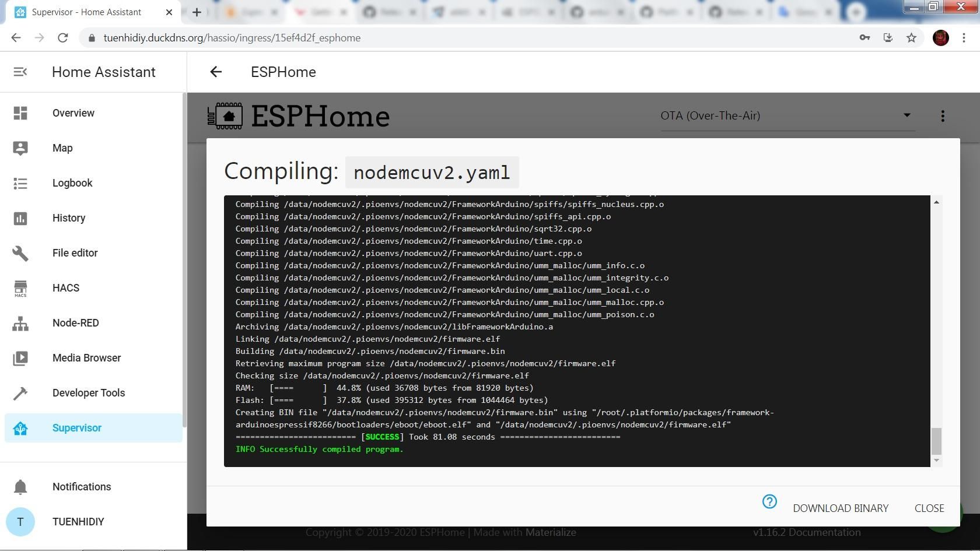The height and width of the screenshot is (551, 980).
Task: Open the History panel
Action: pyautogui.click(x=68, y=218)
